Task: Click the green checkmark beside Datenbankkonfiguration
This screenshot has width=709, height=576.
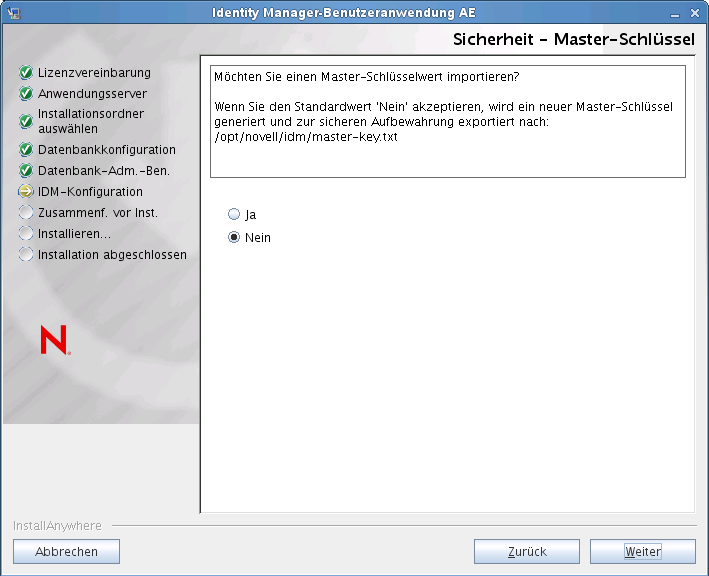Action: pos(26,150)
